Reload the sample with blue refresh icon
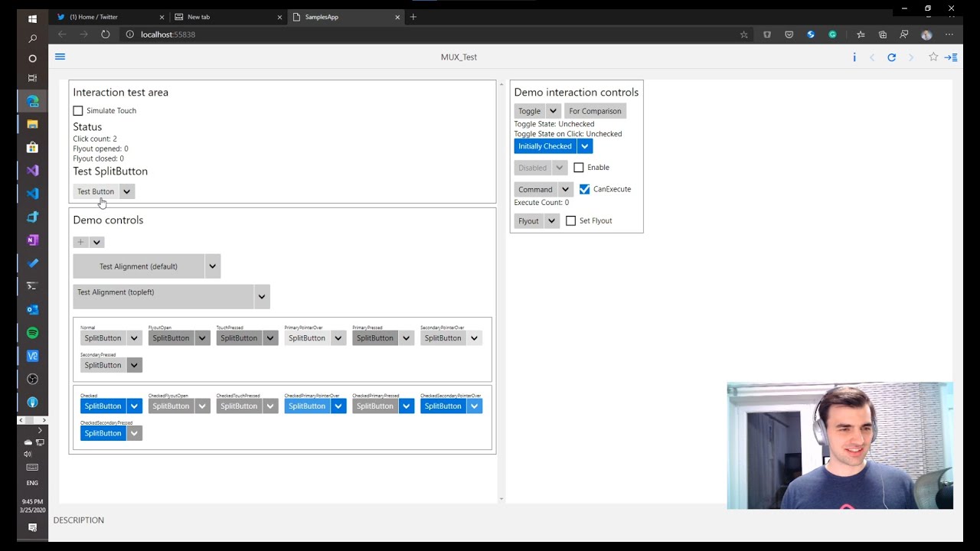 coord(891,57)
